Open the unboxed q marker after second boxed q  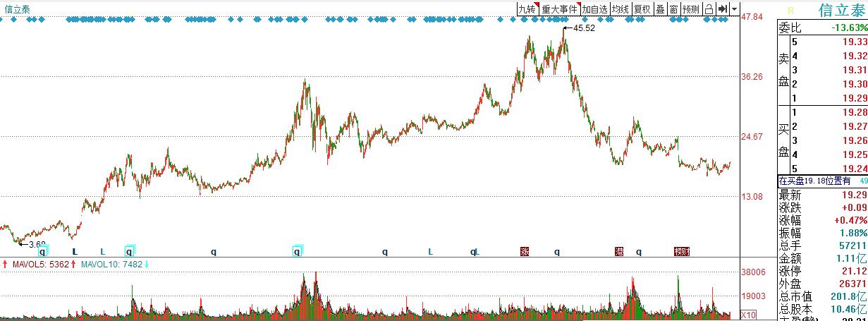tap(213, 251)
